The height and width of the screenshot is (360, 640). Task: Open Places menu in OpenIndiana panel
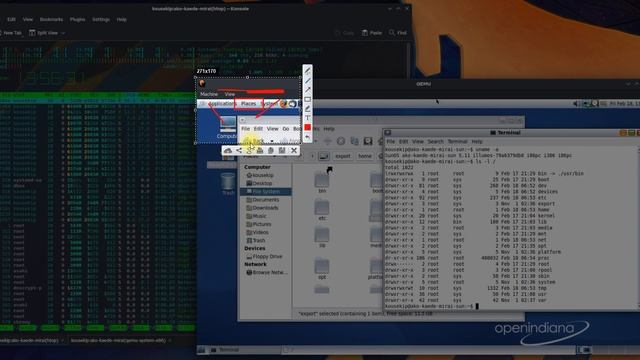tap(248, 104)
